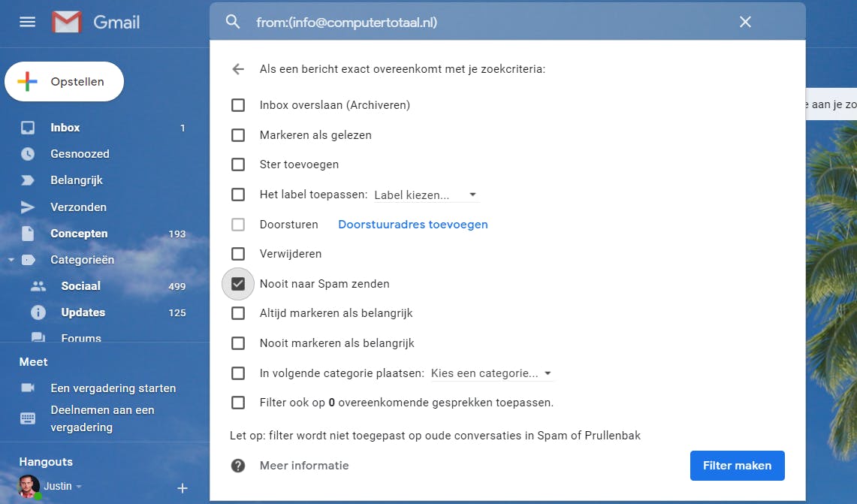This screenshot has height=504, width=857.
Task: Start a meeting via camera icon
Action: tap(28, 388)
